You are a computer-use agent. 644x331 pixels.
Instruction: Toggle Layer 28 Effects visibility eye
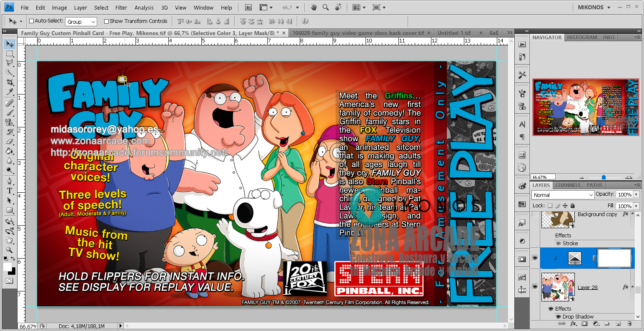(x=551, y=309)
